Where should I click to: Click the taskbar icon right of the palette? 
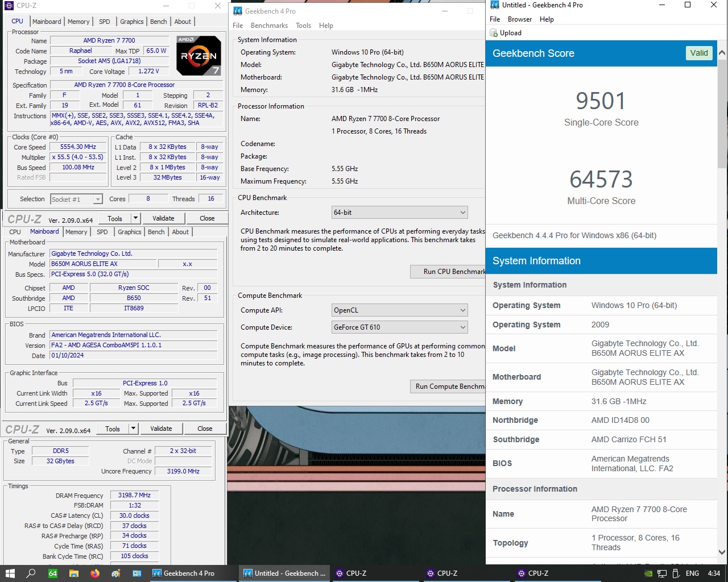point(137,573)
